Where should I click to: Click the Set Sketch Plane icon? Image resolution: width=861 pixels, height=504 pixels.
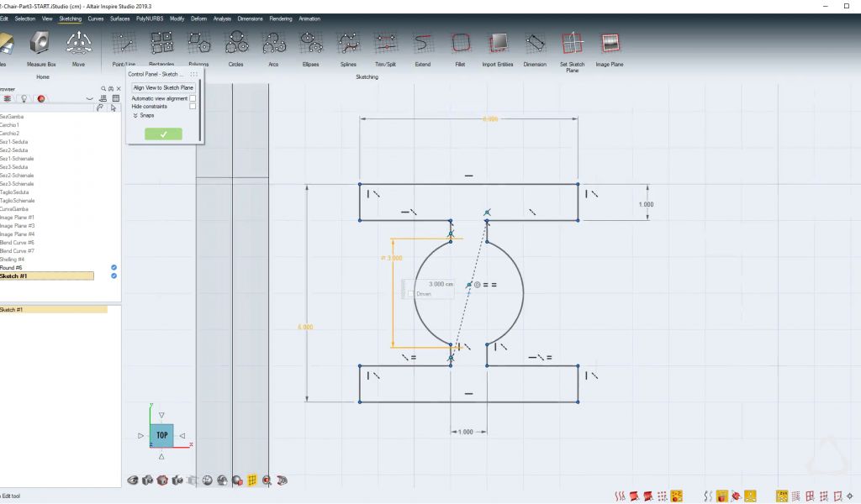pyautogui.click(x=572, y=44)
